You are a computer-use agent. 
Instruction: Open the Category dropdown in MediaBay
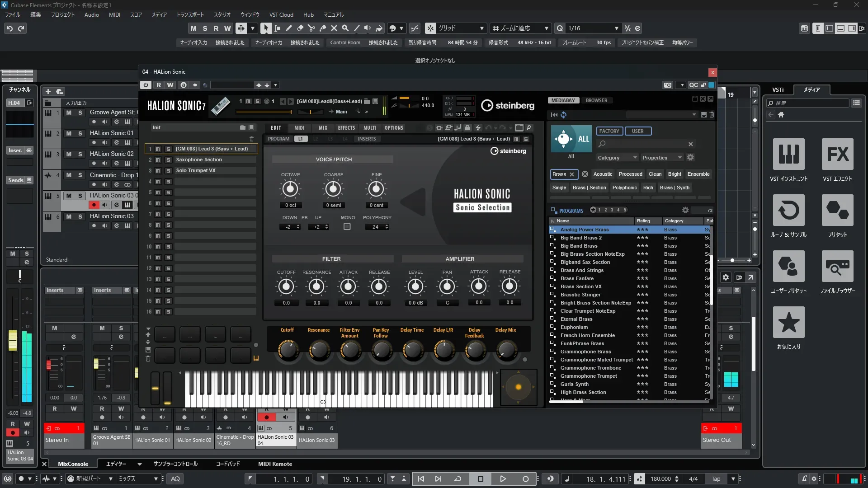(617, 158)
